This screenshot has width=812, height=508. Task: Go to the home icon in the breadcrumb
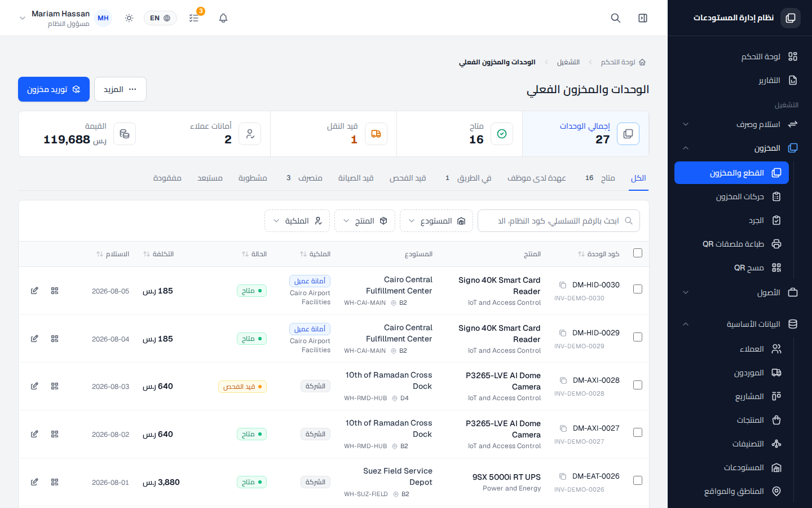[642, 62]
